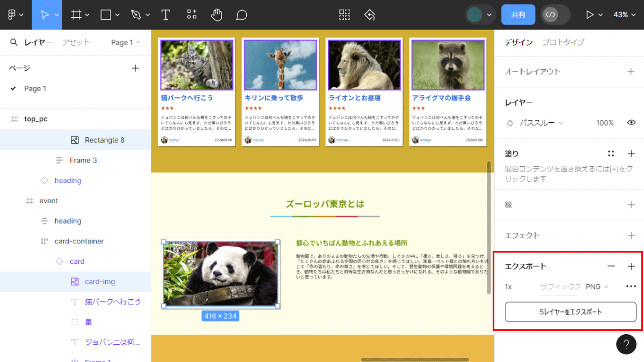
Task: Click the サフィックス suffix input field
Action: click(560, 287)
